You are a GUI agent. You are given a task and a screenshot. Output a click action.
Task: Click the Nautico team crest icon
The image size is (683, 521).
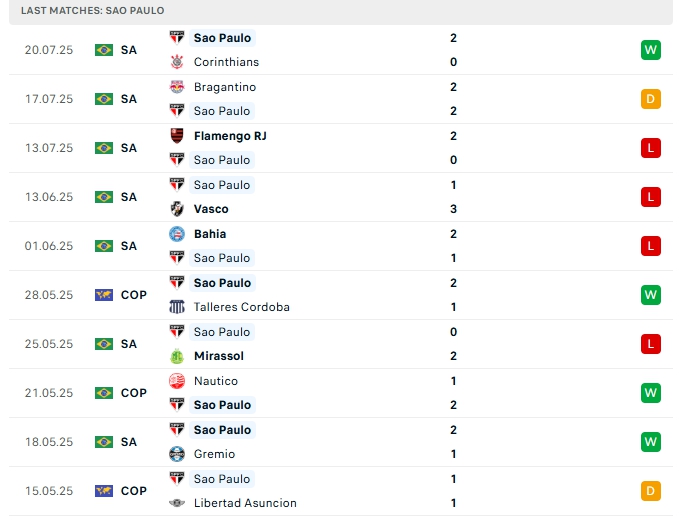[x=177, y=381]
